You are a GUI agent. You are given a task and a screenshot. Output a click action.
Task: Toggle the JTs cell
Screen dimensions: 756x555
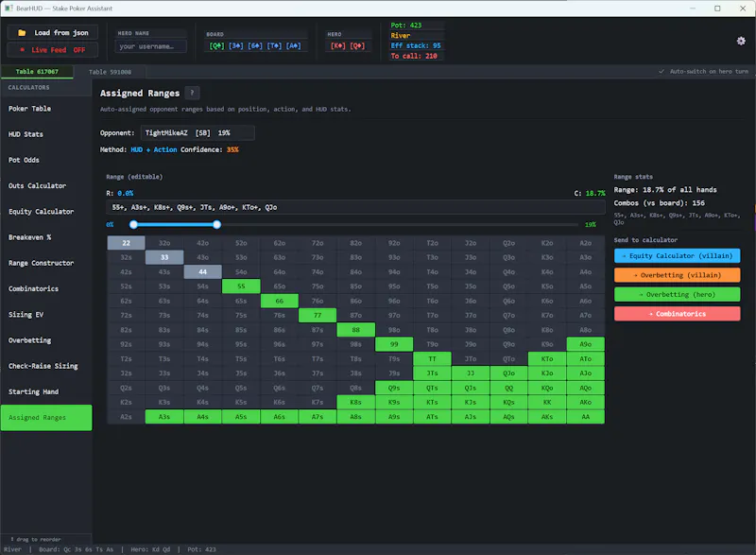click(x=432, y=373)
